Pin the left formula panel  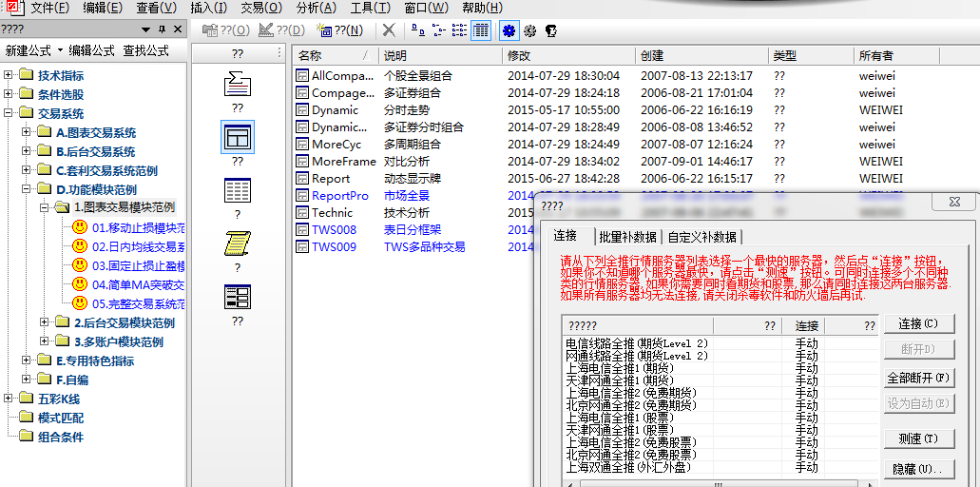(x=163, y=29)
